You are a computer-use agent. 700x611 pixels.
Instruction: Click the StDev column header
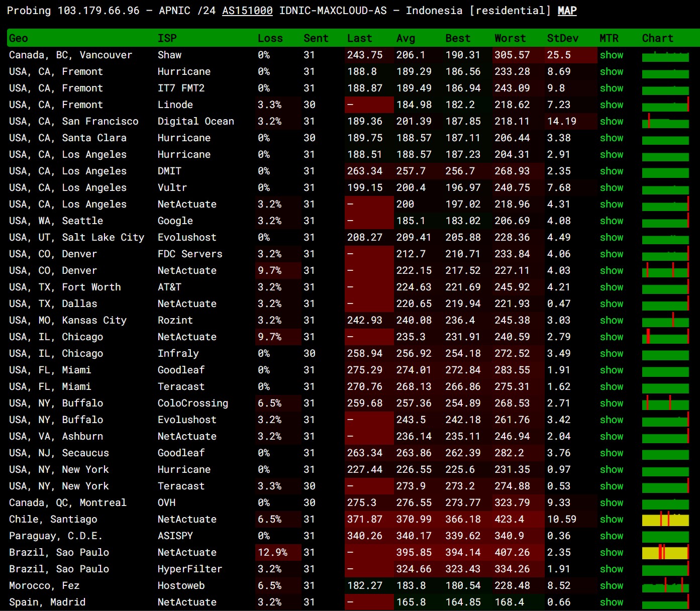point(562,38)
